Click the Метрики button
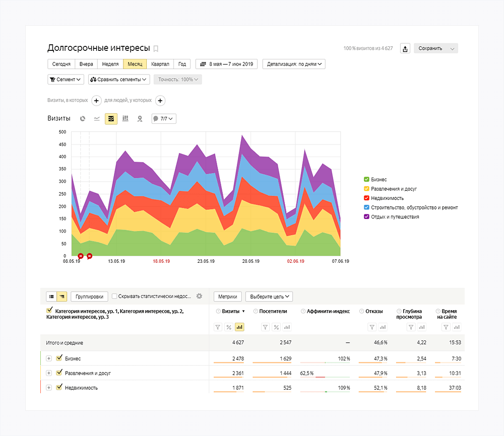The image size is (504, 436). pos(228,297)
